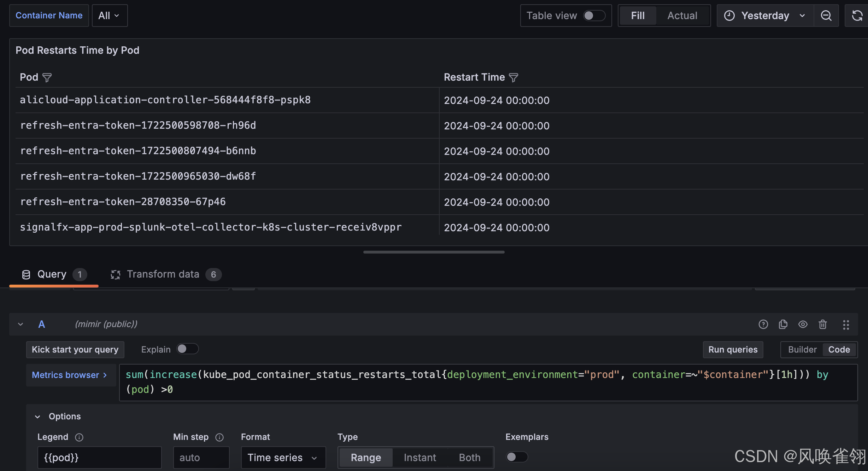This screenshot has height=471, width=868.
Task: Duplicate query A
Action: point(783,324)
